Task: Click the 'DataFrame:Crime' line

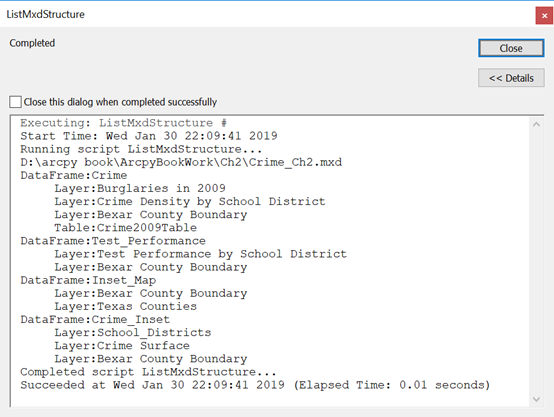Action: (73, 175)
